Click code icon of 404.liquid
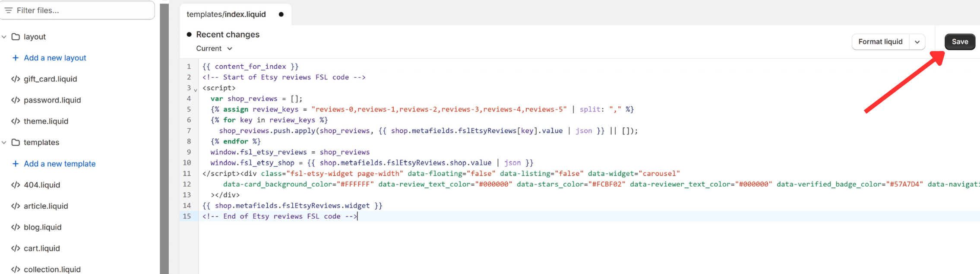 click(x=16, y=185)
